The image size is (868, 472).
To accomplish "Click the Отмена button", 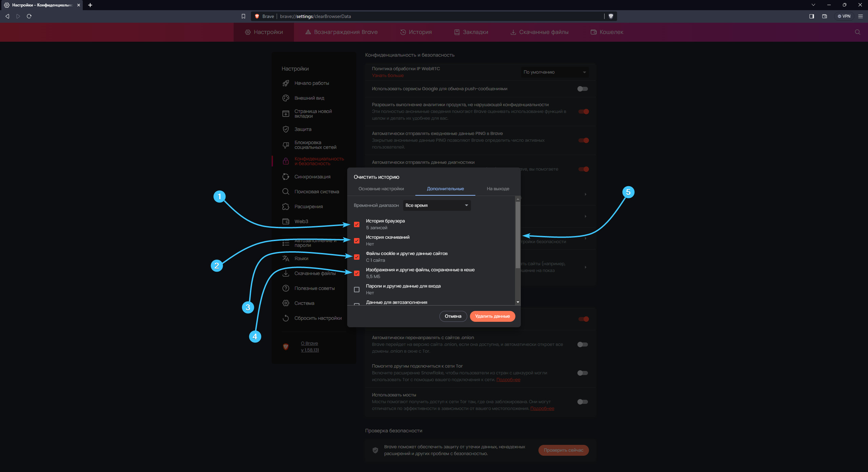I will pyautogui.click(x=453, y=316).
